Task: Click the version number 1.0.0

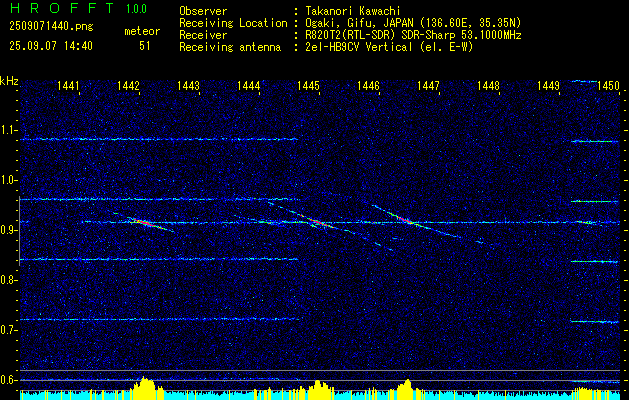Action: coord(136,9)
